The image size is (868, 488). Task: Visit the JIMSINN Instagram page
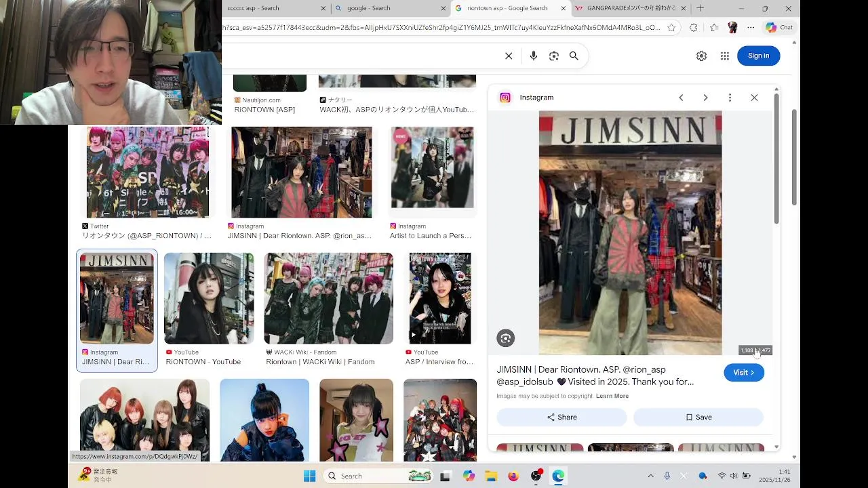pyautogui.click(x=744, y=373)
